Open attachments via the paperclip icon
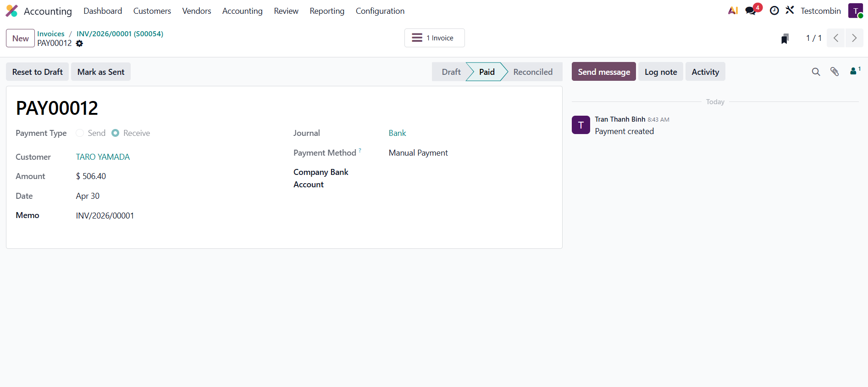Image resolution: width=868 pixels, height=387 pixels. coord(835,72)
